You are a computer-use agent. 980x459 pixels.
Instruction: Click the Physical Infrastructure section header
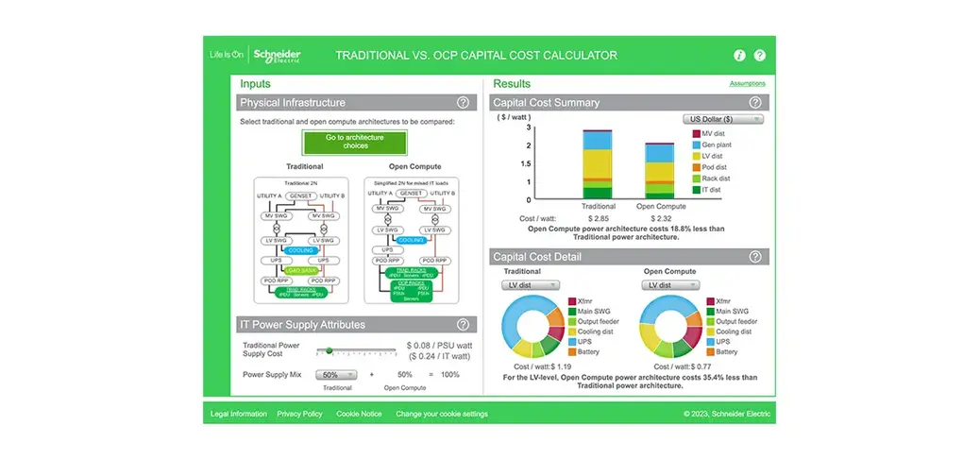[x=356, y=103]
